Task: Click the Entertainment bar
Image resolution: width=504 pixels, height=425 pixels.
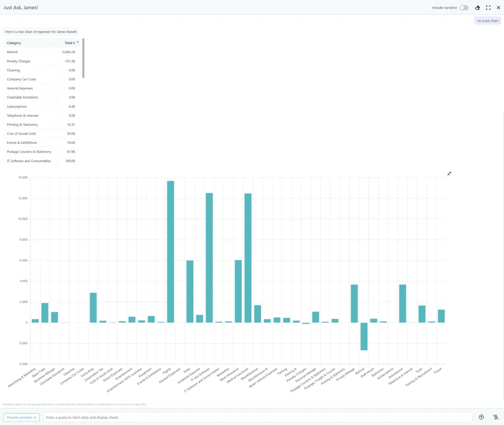Action: click(132, 320)
